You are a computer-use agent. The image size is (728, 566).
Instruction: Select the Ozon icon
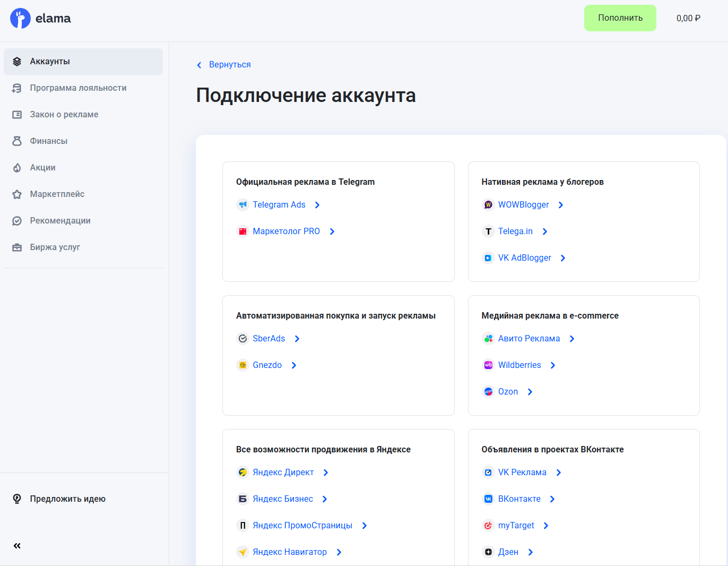(x=488, y=391)
